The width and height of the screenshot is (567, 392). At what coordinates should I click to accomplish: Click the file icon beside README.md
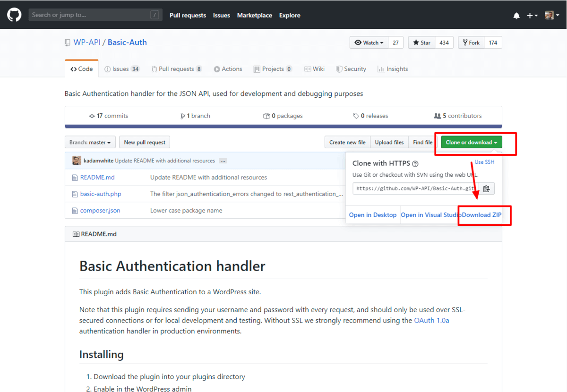[x=75, y=178]
